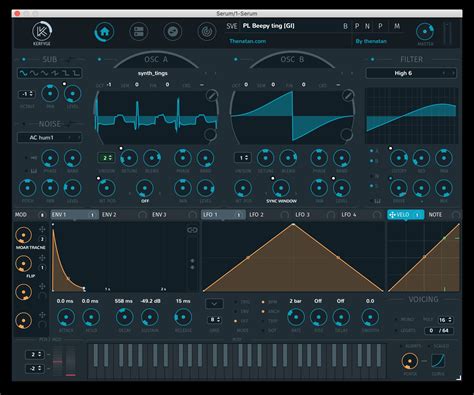Click the polyphony 16 stepper field

(x=445, y=320)
